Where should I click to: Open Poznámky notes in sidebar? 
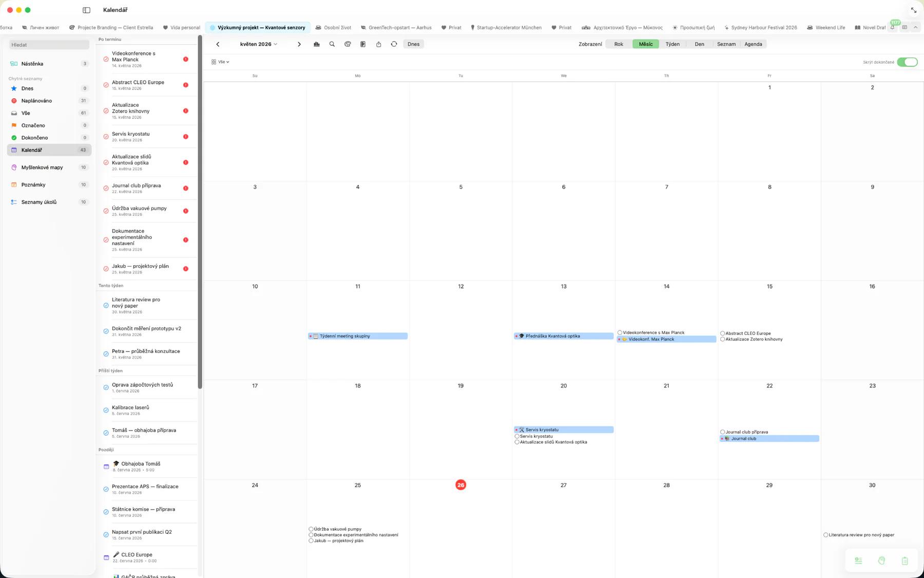(49, 184)
